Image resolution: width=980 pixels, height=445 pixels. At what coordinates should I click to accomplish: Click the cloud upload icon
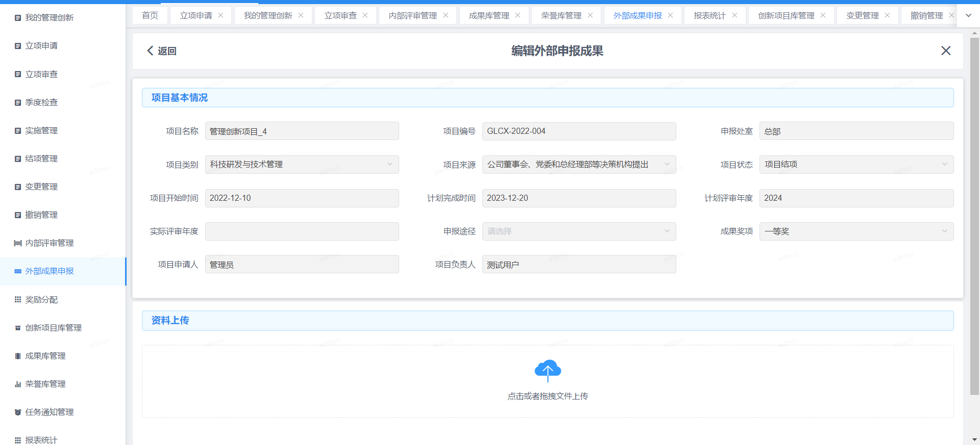548,371
